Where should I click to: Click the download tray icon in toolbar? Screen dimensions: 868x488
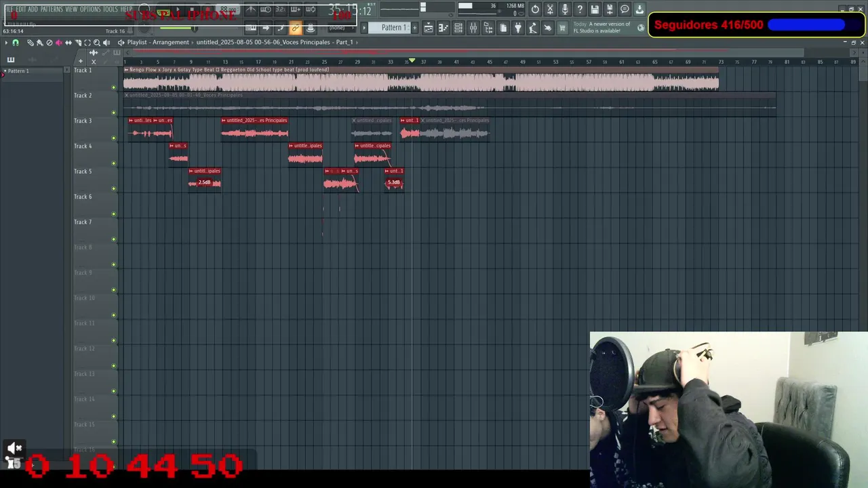pyautogui.click(x=639, y=9)
